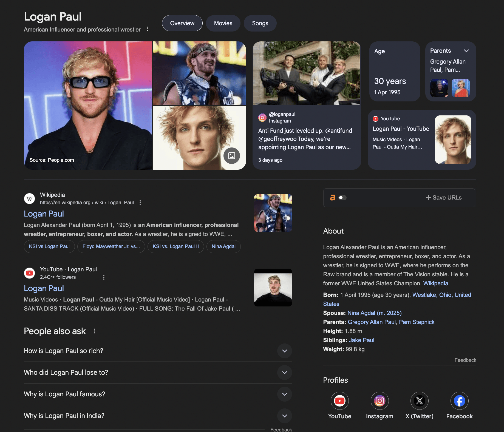This screenshot has width=504, height=432.
Task: Click the mother's photo in Parents card
Action: click(461, 88)
